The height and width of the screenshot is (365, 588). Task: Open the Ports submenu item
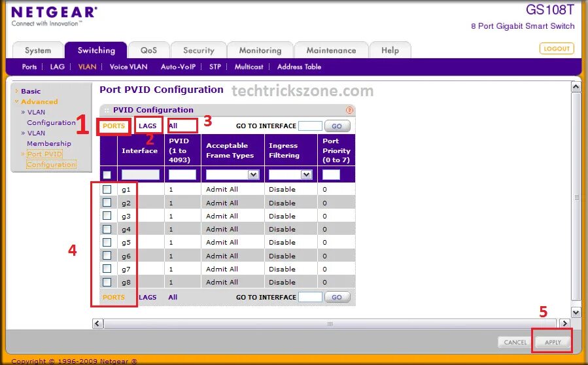click(x=29, y=67)
